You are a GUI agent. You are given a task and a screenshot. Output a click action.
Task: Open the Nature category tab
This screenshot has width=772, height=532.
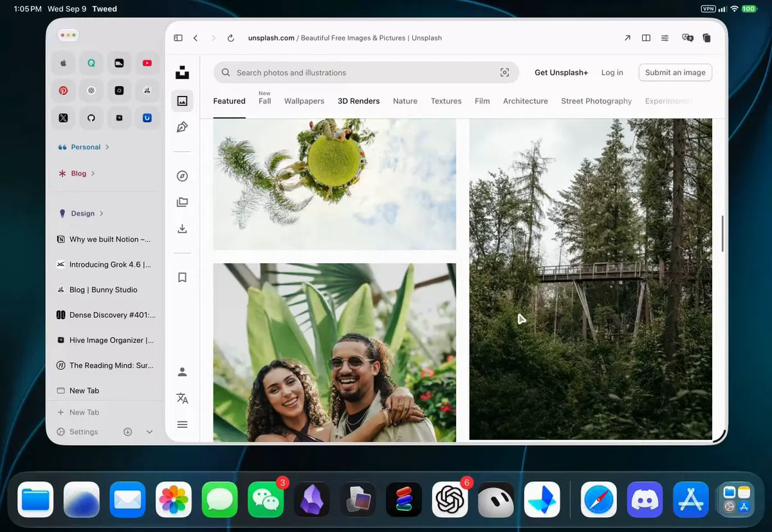(x=405, y=101)
